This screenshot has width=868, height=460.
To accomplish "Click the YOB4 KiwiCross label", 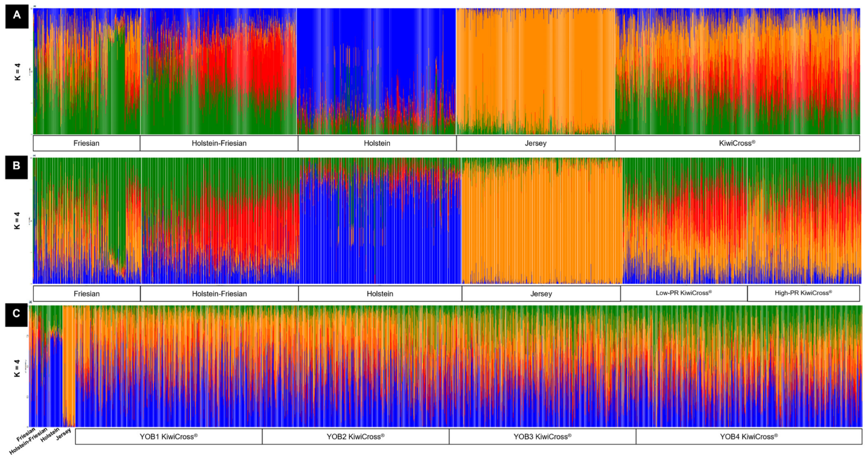I will [x=749, y=437].
